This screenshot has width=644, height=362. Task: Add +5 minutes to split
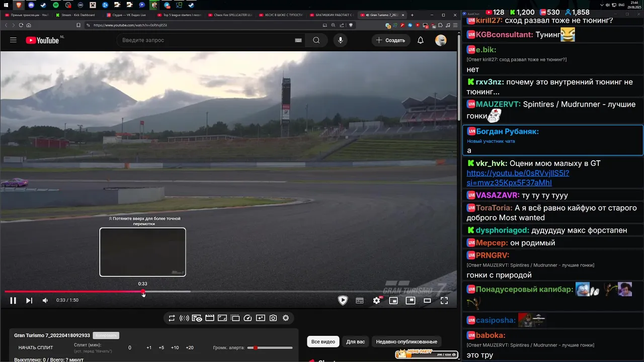click(x=162, y=348)
